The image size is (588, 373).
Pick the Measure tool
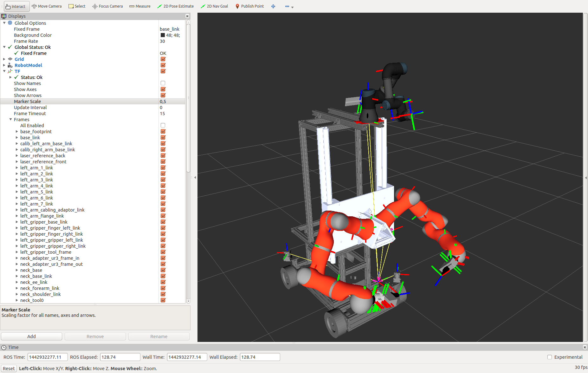[140, 6]
